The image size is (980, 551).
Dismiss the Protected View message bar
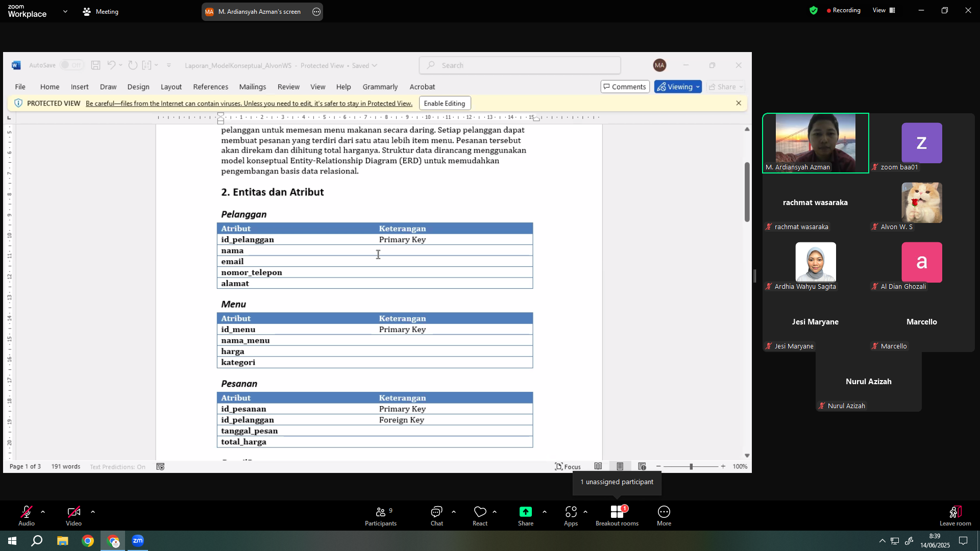pos(739,103)
